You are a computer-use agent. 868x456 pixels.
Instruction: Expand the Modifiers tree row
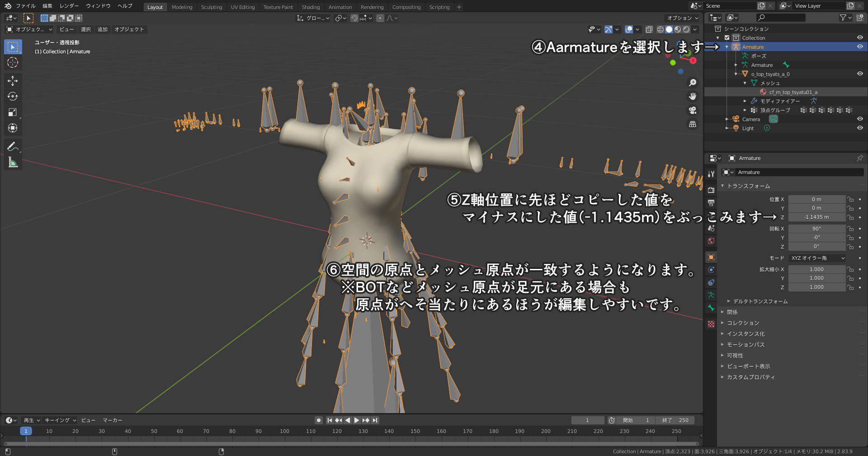(x=745, y=101)
